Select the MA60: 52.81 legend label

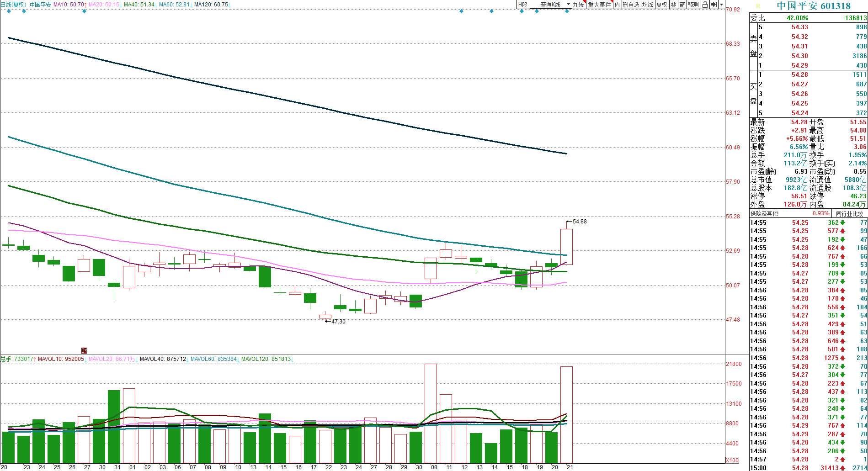pos(175,5)
